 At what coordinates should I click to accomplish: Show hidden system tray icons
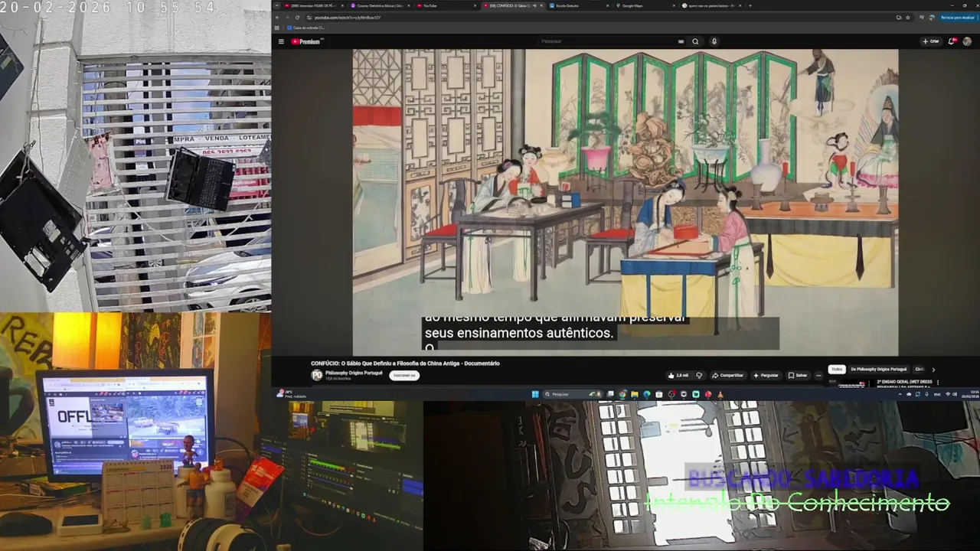[x=900, y=394]
